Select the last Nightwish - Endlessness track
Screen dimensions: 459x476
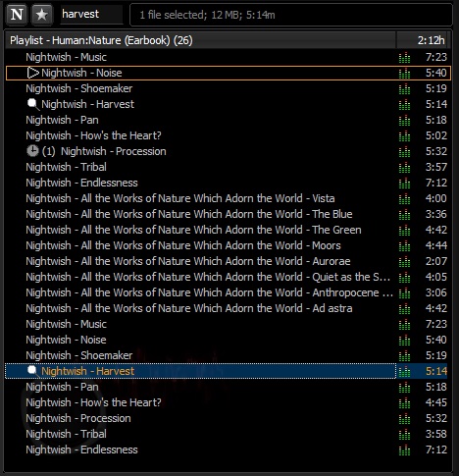coord(228,450)
